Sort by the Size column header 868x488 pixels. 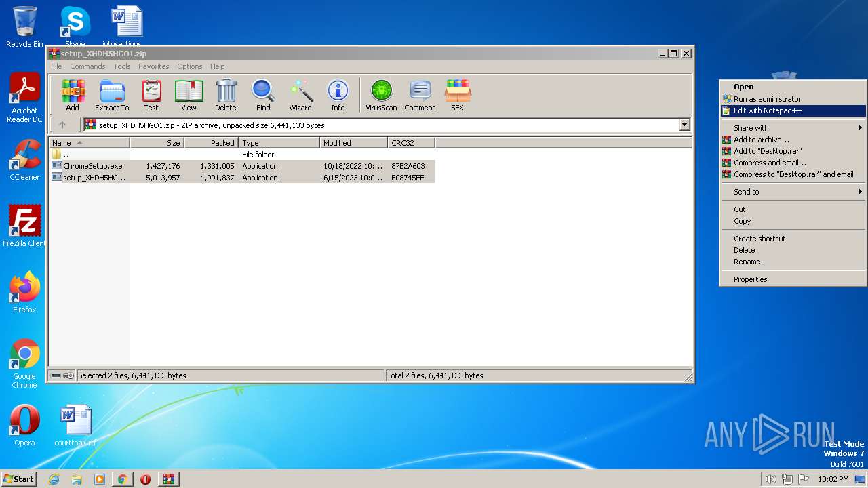157,143
